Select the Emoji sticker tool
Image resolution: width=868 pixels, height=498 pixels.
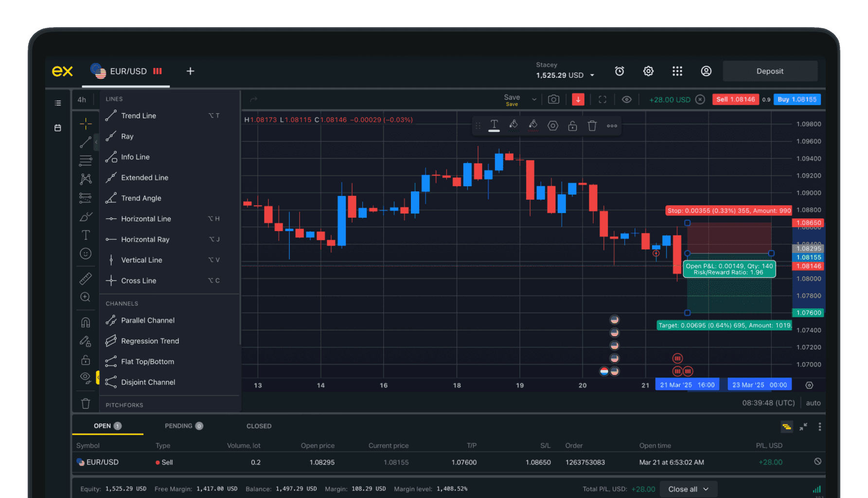click(x=85, y=253)
